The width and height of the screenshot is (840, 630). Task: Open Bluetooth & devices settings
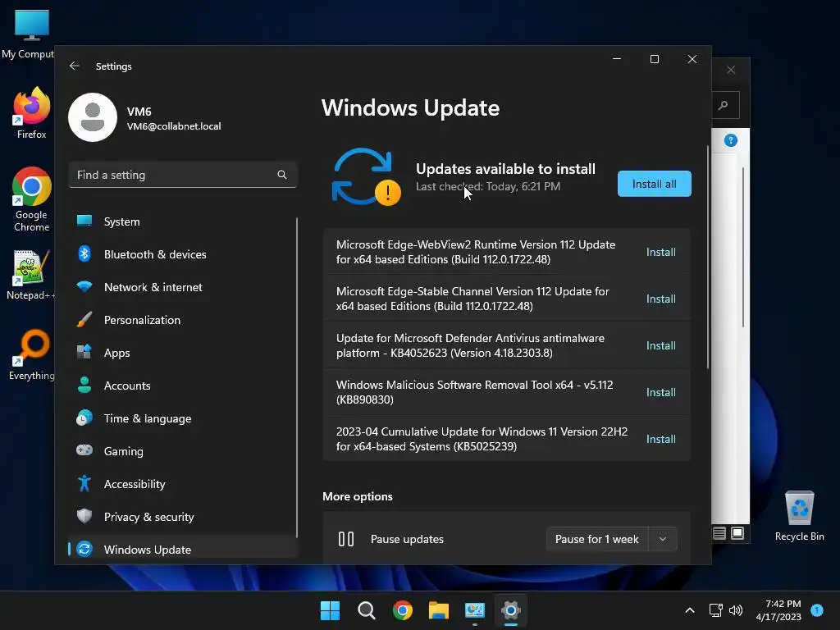[x=183, y=254]
